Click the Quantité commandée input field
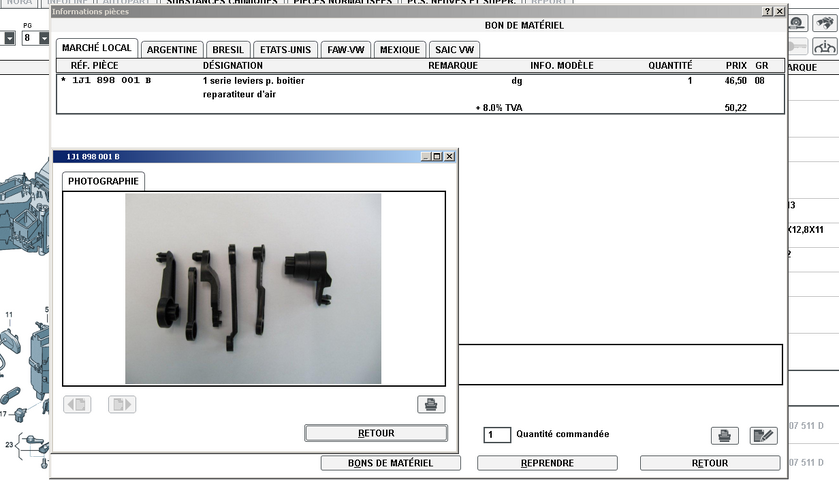 497,435
